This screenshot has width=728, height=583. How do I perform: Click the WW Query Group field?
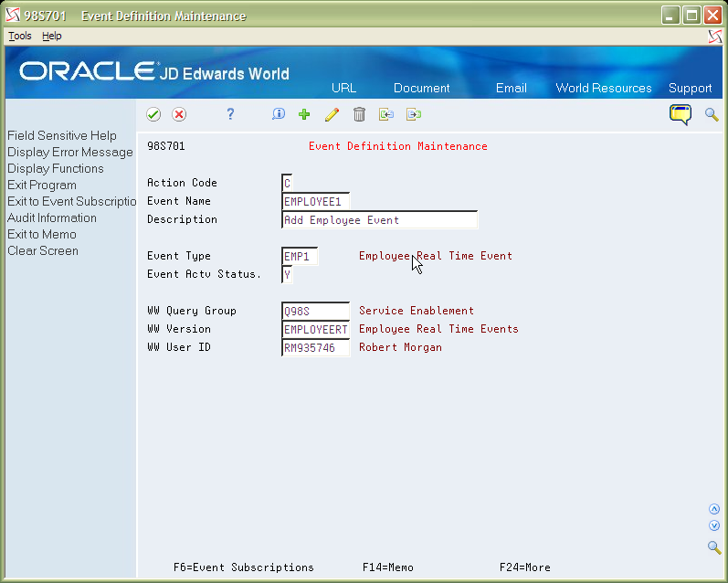click(316, 312)
